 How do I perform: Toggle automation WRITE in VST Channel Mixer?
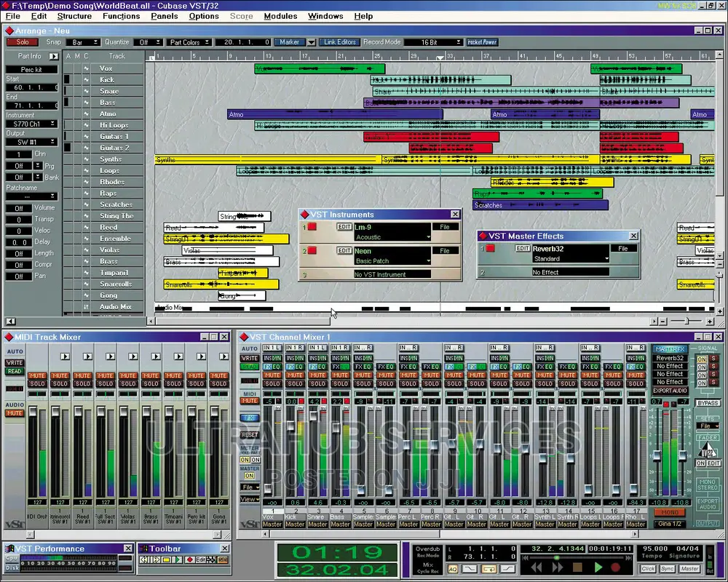click(249, 359)
